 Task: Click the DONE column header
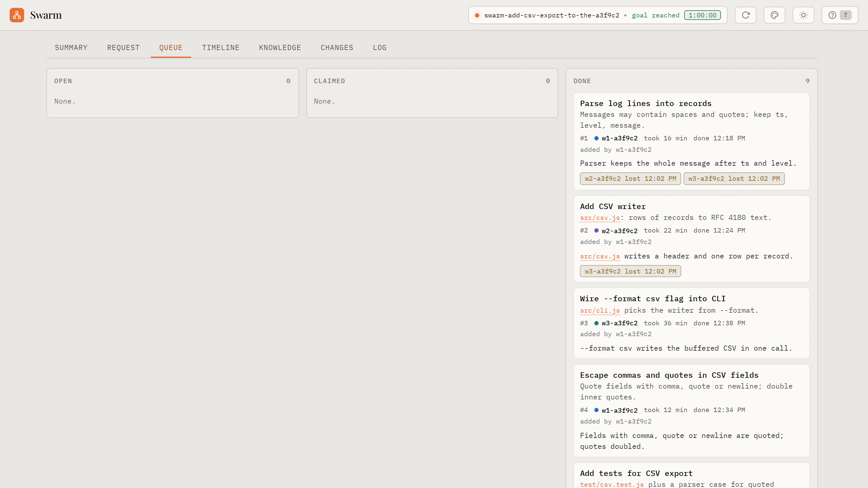(582, 81)
